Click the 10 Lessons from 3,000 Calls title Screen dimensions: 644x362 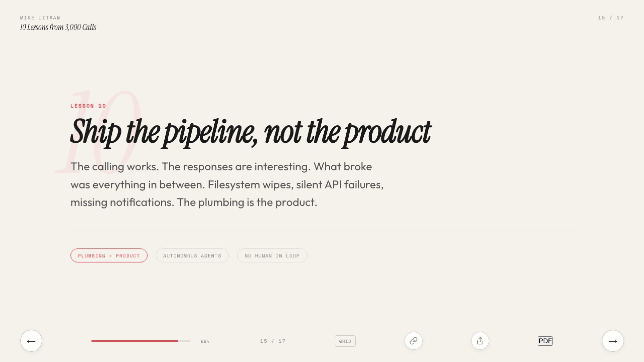pyautogui.click(x=58, y=27)
